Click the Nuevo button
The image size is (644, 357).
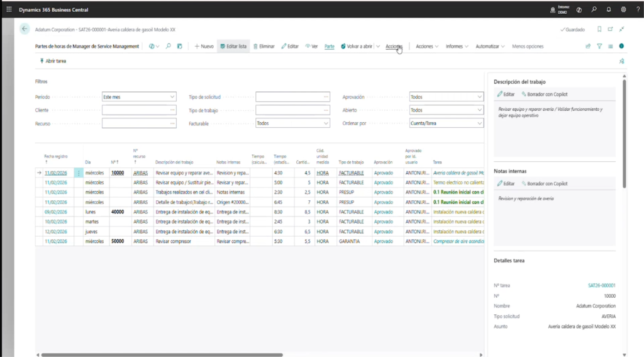coord(204,46)
